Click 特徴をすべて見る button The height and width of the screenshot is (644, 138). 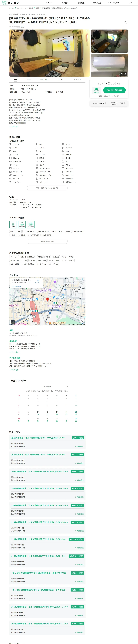[x=47, y=241]
